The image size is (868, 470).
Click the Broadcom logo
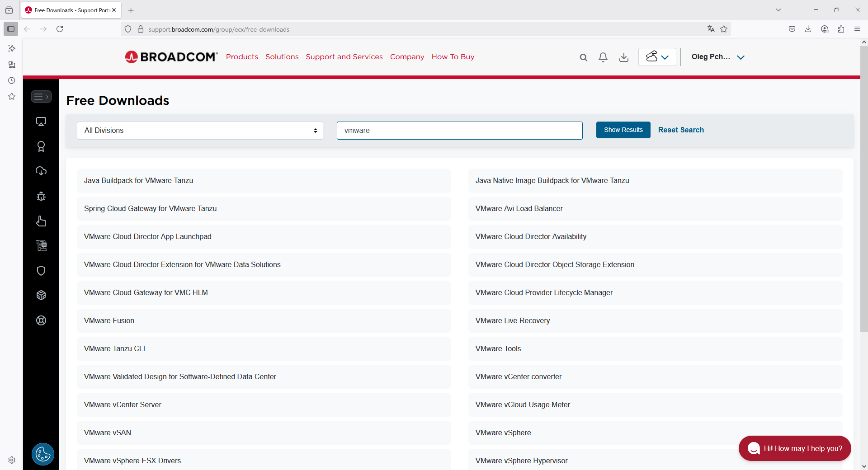pyautogui.click(x=171, y=57)
